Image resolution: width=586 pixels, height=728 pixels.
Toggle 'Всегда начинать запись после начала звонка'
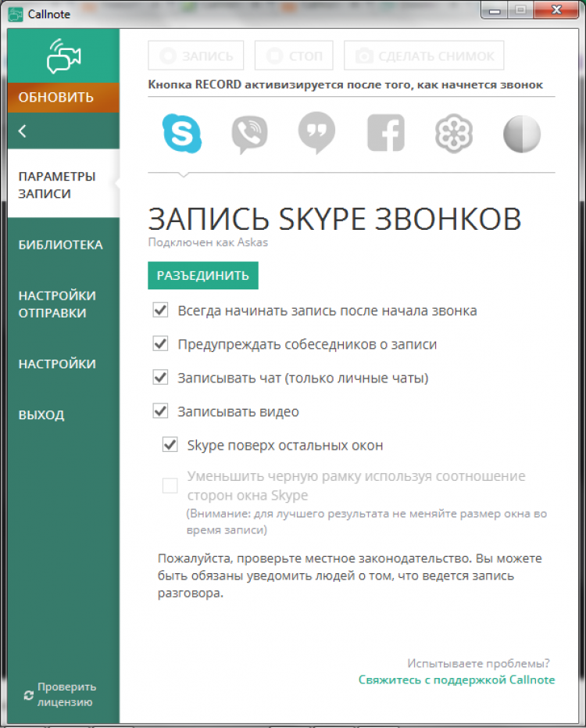tap(160, 310)
